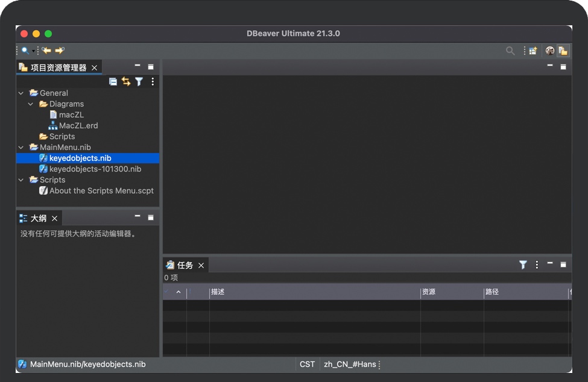This screenshot has width=588, height=382.
Task: Collapse all items in the project explorer
Action: pyautogui.click(x=113, y=81)
